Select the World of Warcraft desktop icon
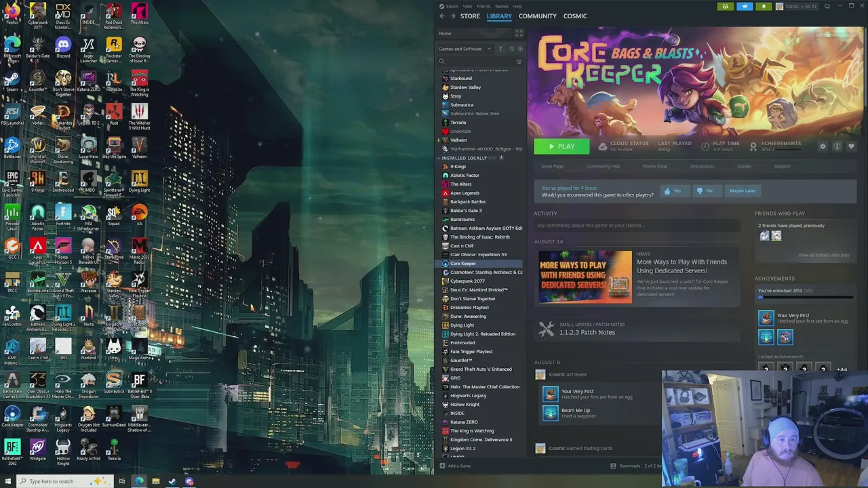868x488 pixels. click(x=38, y=150)
